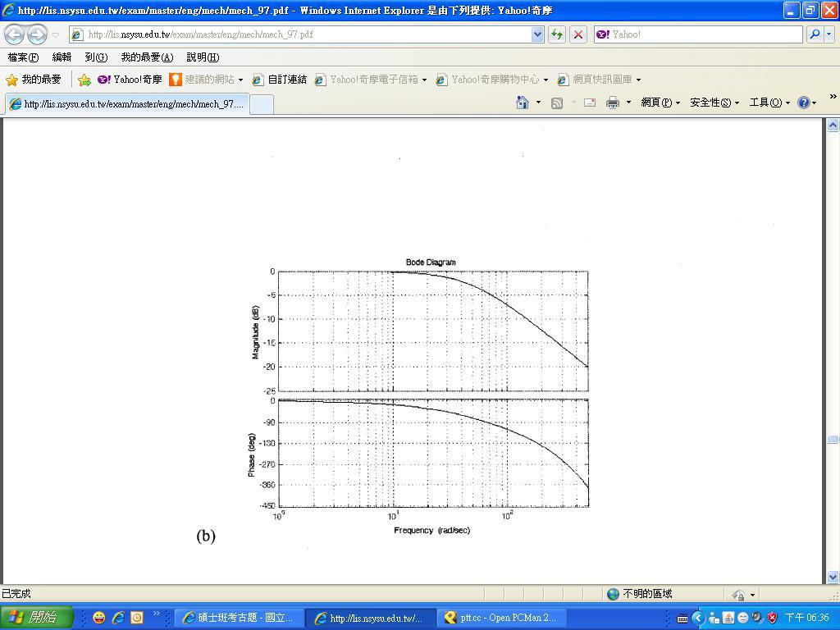
Task: Expand quick launch overflow chevron
Action: (x=157, y=614)
